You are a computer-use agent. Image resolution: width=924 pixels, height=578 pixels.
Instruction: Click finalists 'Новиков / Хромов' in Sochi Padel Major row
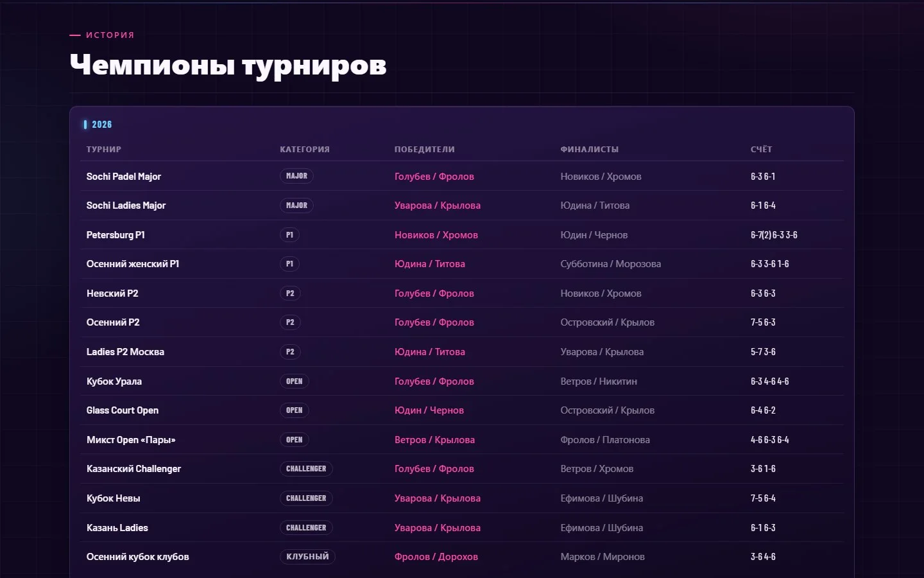pos(601,177)
